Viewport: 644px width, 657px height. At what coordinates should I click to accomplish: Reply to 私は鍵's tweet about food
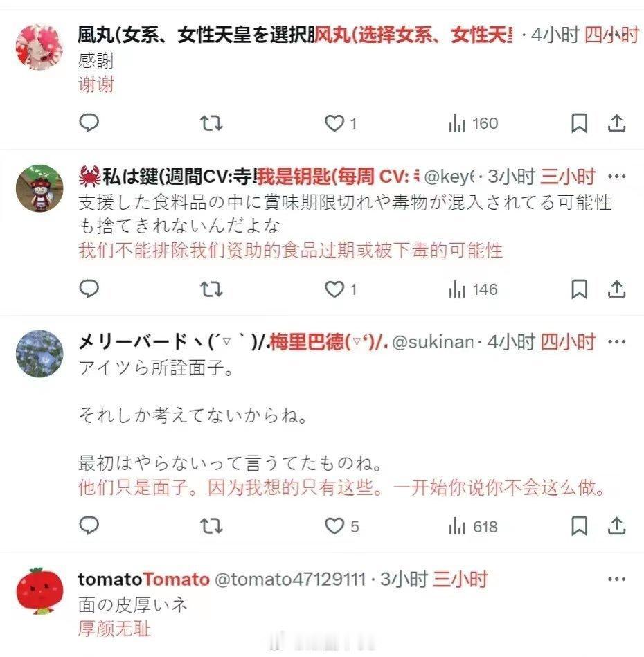[89, 289]
